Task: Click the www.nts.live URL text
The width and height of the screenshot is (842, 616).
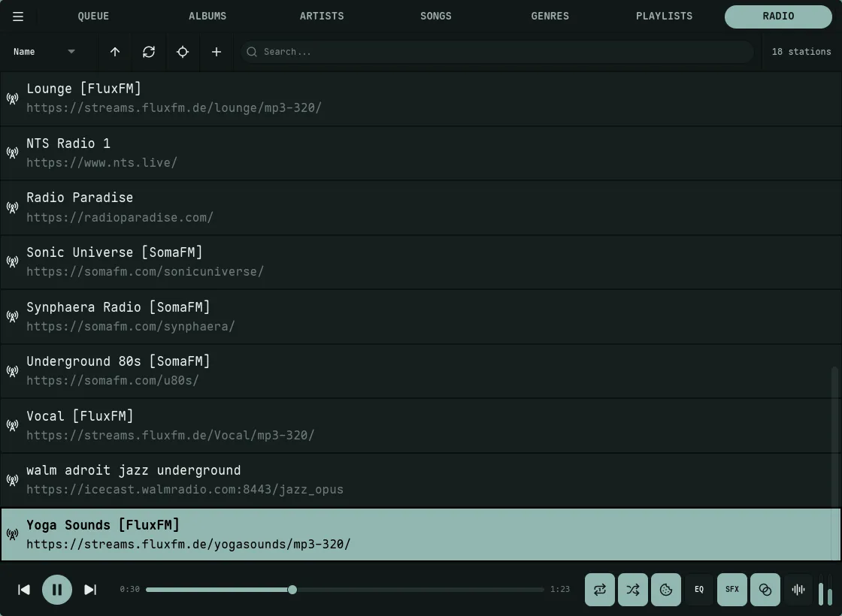Action: point(101,162)
